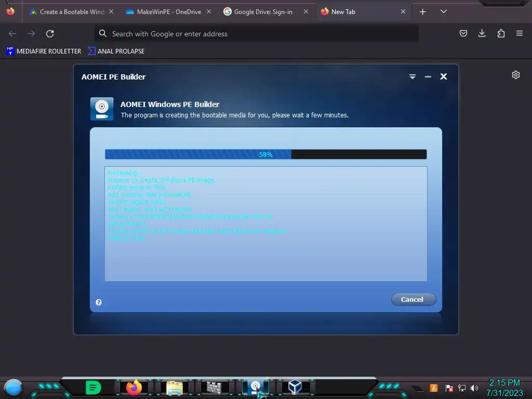Open new tab page settings gear
The width and height of the screenshot is (532, 399).
[x=516, y=75]
